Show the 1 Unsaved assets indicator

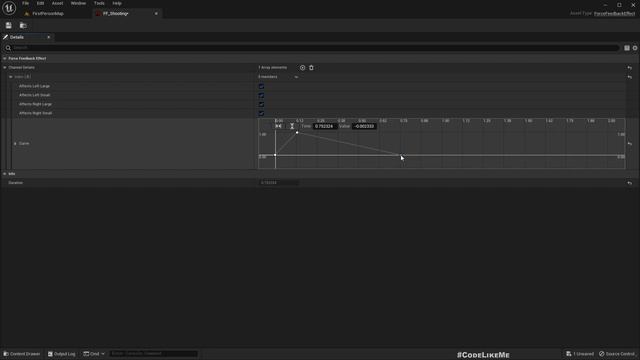580,354
